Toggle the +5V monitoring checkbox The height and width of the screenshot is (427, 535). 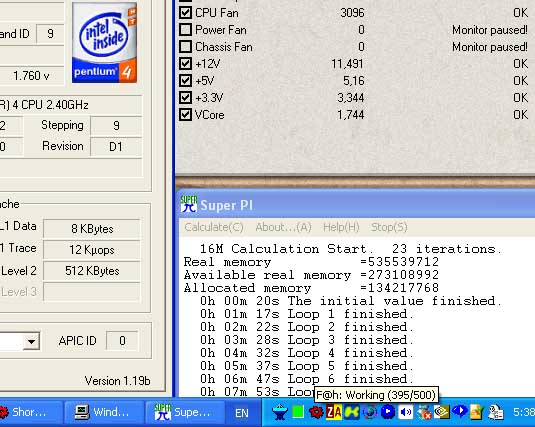pyautogui.click(x=185, y=81)
